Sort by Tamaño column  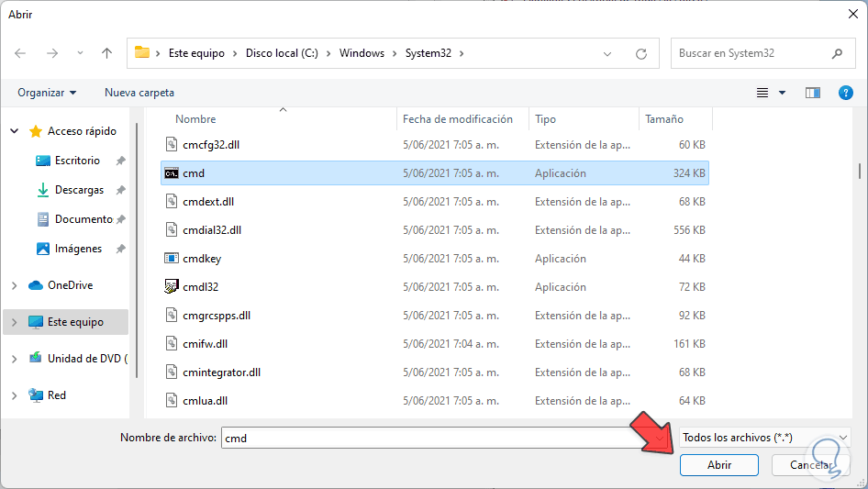click(x=664, y=119)
